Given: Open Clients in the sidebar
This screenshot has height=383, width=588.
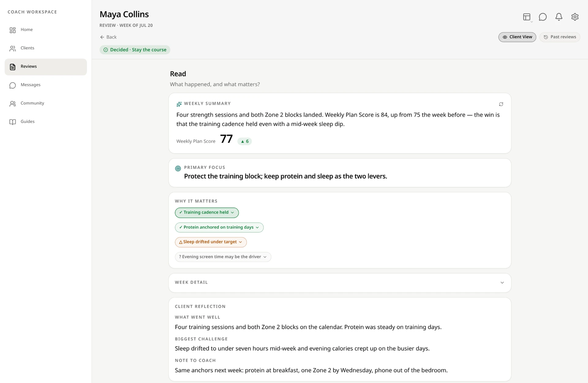Looking at the screenshot, I should (x=46, y=48).
